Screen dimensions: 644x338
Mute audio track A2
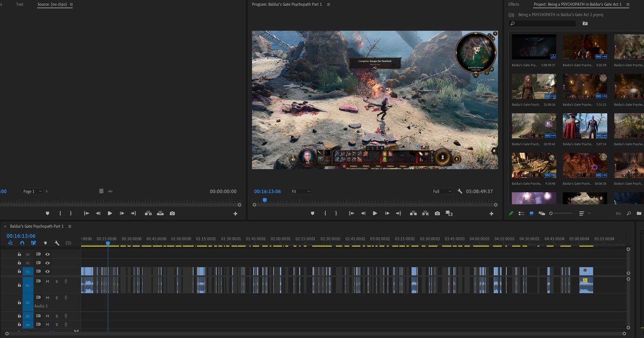[x=47, y=298]
